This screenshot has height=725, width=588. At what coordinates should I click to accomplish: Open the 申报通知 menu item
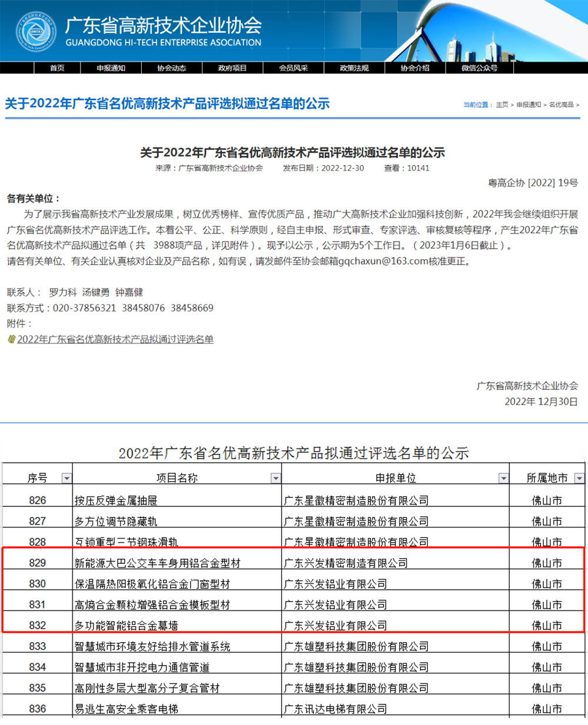111,68
